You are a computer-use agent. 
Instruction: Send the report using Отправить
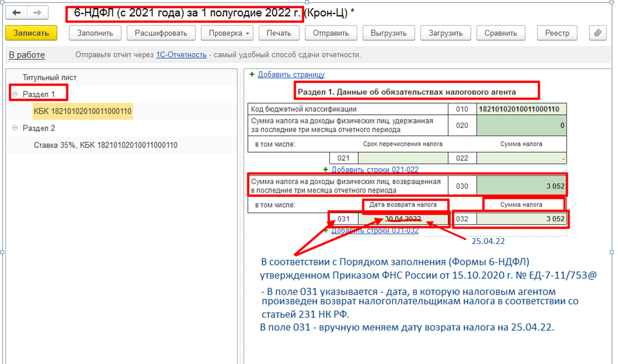[x=331, y=33]
